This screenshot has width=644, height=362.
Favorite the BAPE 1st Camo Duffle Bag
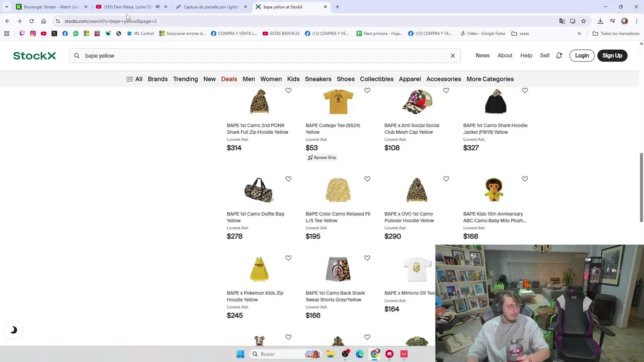coord(288,179)
